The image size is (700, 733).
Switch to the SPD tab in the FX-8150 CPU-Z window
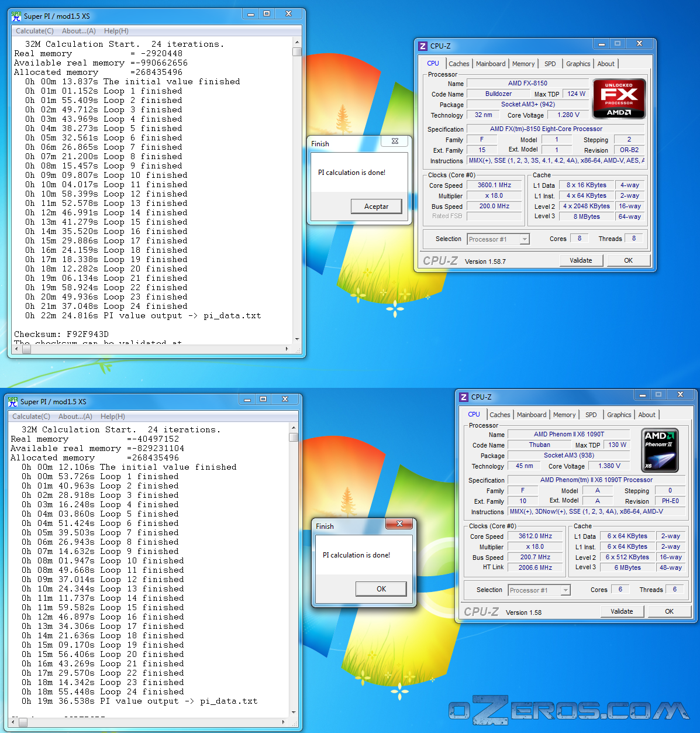[550, 64]
